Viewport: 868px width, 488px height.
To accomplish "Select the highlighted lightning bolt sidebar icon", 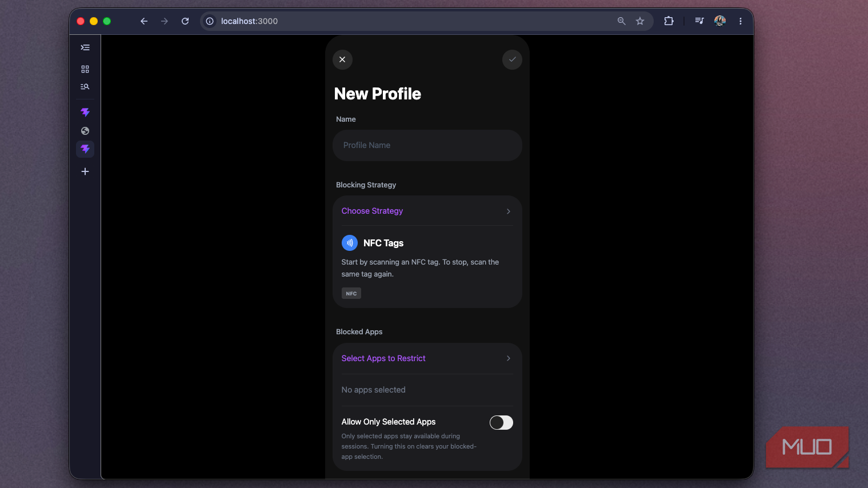I will pos(85,149).
